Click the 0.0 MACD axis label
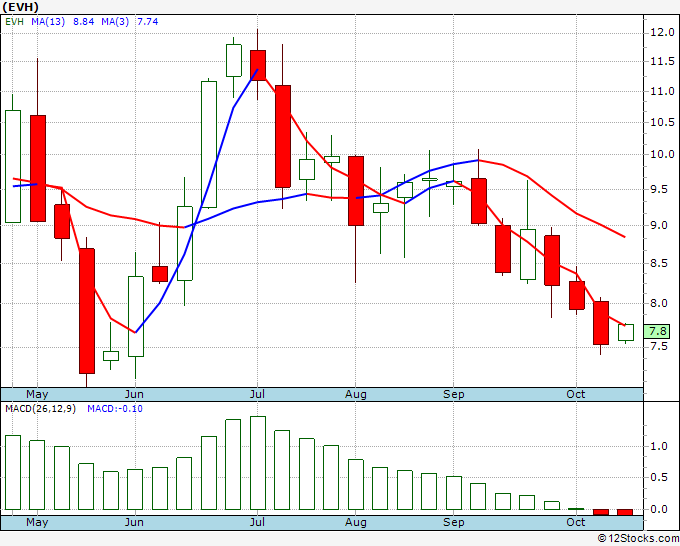The height and width of the screenshot is (546, 680). 659,509
